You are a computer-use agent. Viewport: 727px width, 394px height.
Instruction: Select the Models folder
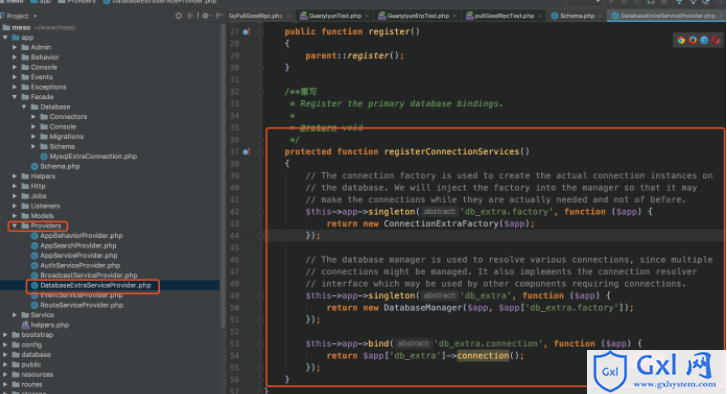point(42,216)
